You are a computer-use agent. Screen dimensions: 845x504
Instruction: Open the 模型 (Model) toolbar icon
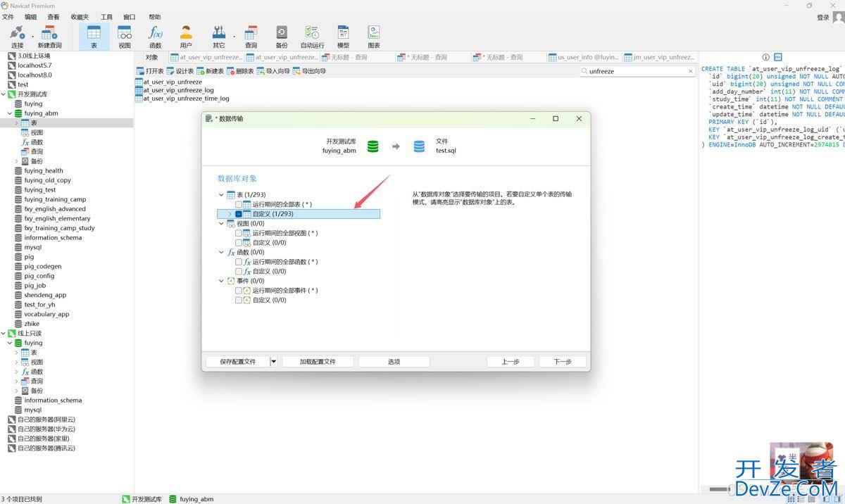343,36
